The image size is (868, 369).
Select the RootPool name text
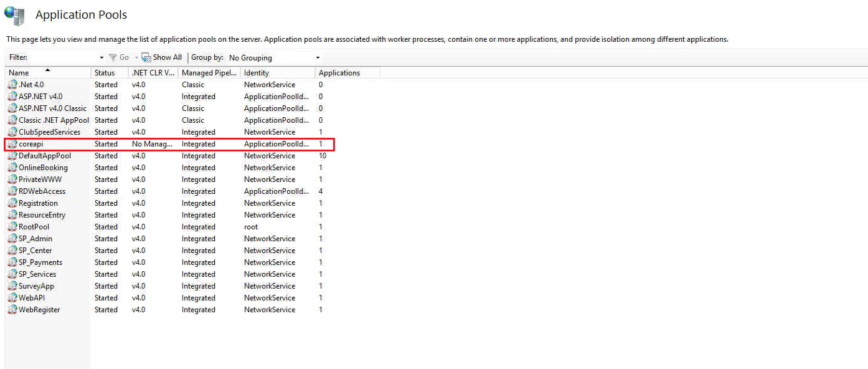tap(34, 227)
